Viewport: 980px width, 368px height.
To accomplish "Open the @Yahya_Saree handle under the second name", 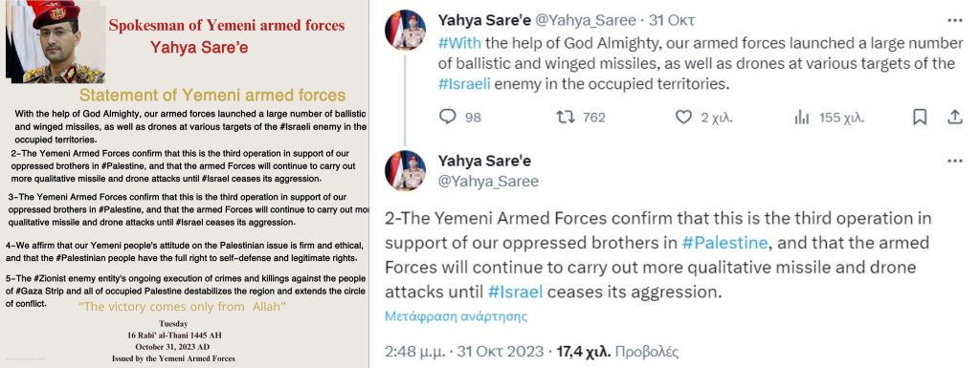I will pos(488,182).
